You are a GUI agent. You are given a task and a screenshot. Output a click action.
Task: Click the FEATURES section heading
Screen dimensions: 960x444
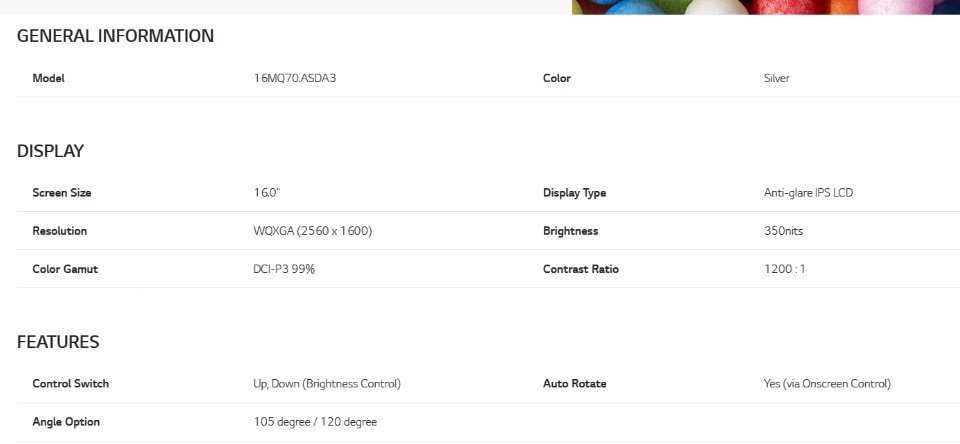pyautogui.click(x=58, y=342)
